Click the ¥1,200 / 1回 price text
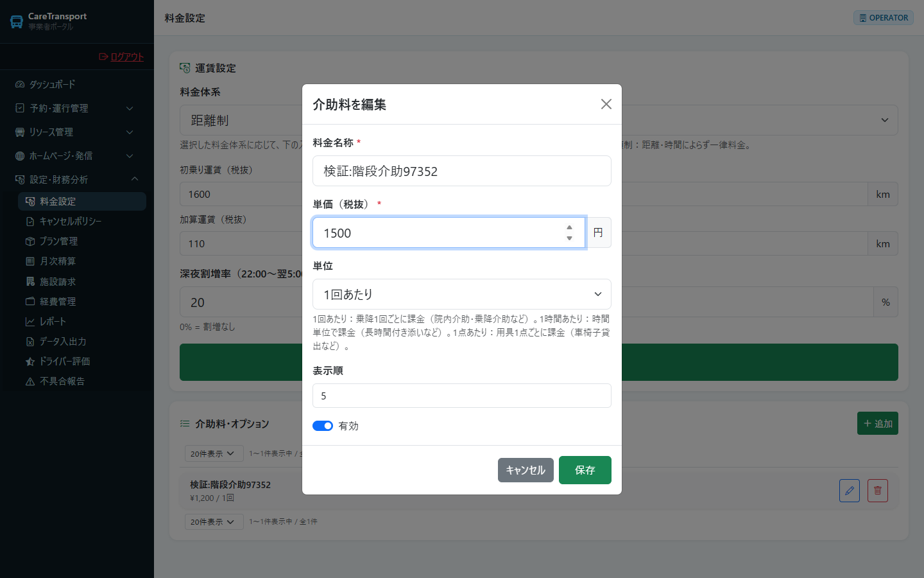Screen dimensions: 924x578 pos(212,498)
